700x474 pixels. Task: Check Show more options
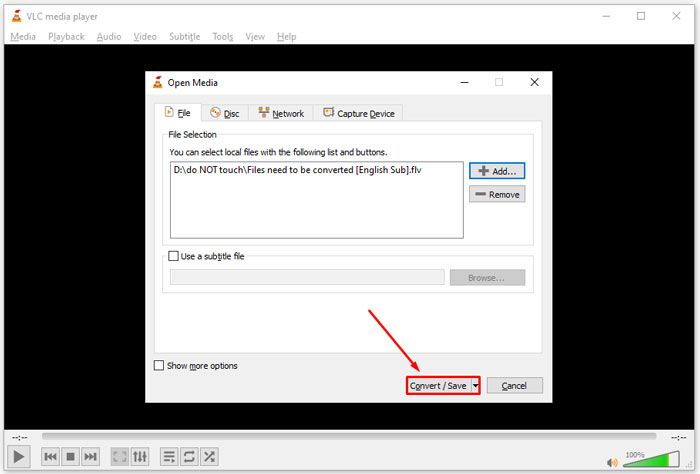coord(159,366)
